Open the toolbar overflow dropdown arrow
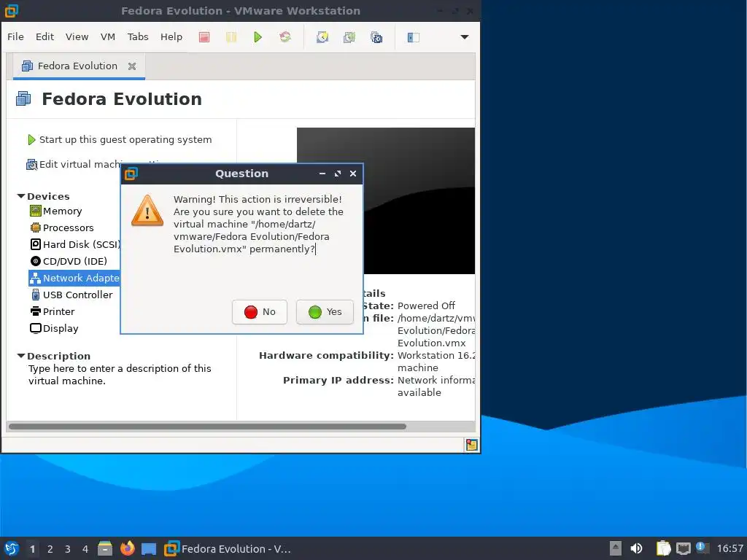This screenshot has width=747, height=560. (465, 37)
